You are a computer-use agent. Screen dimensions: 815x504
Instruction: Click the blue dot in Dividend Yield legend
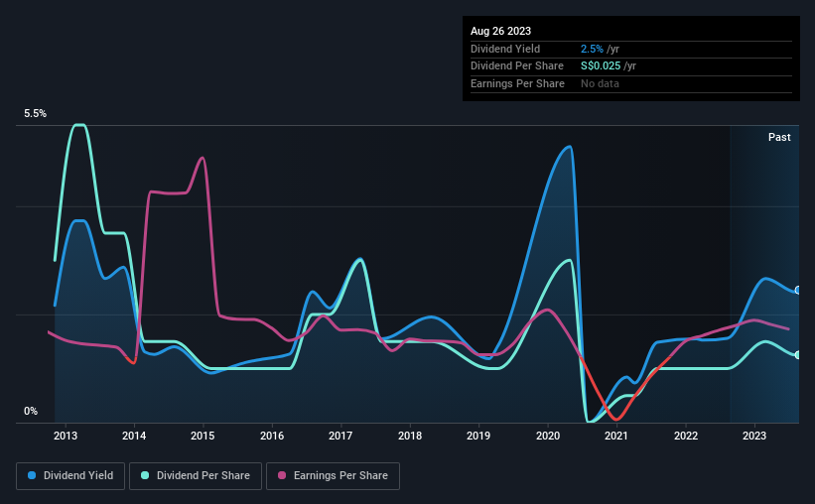coord(35,476)
